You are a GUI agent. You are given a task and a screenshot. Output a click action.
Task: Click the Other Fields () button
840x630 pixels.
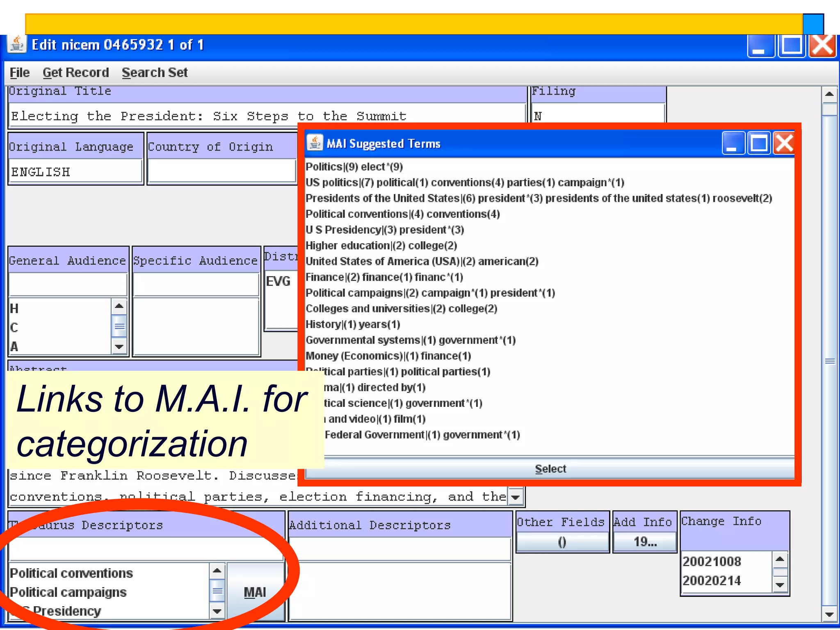click(562, 542)
